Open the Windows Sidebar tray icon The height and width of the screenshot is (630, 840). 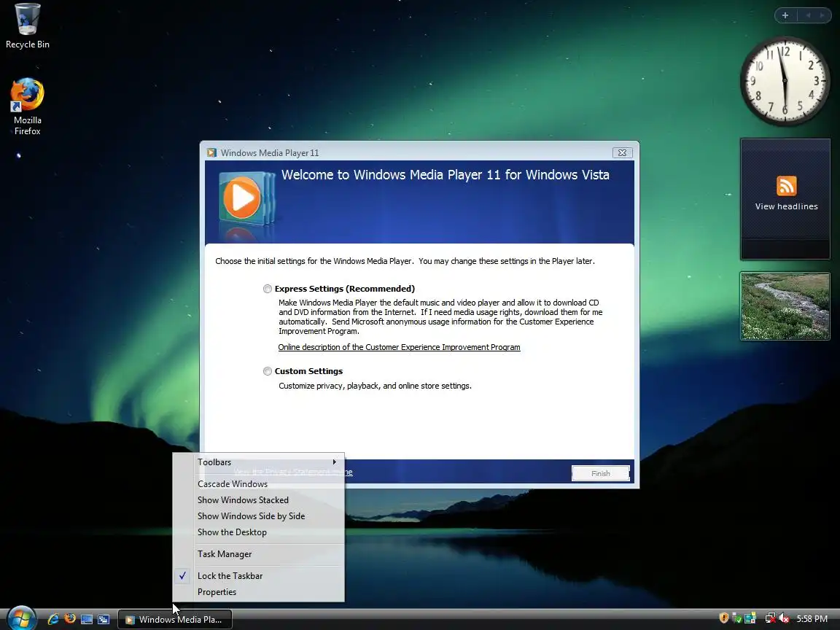[750, 618]
